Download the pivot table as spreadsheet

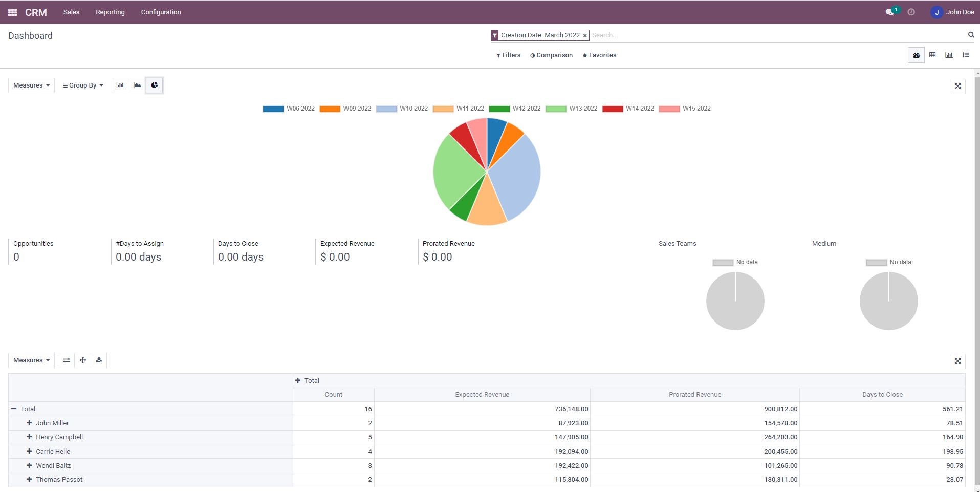pyautogui.click(x=99, y=360)
